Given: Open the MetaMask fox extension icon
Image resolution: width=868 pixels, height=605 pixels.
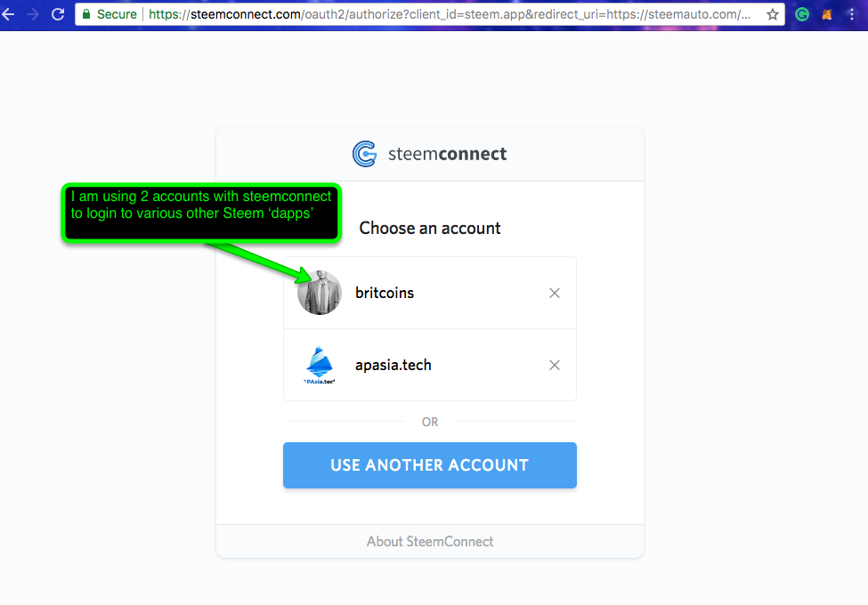Looking at the screenshot, I should [826, 14].
